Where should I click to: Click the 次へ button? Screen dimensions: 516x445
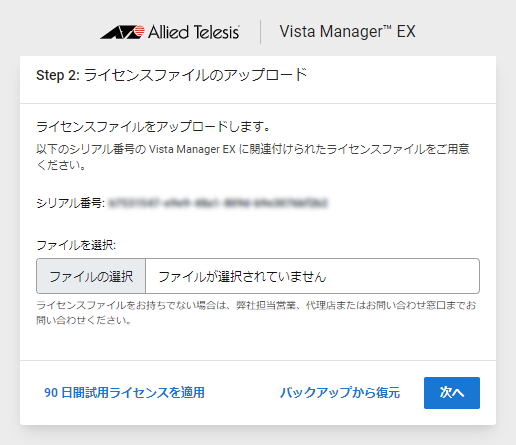coord(452,393)
